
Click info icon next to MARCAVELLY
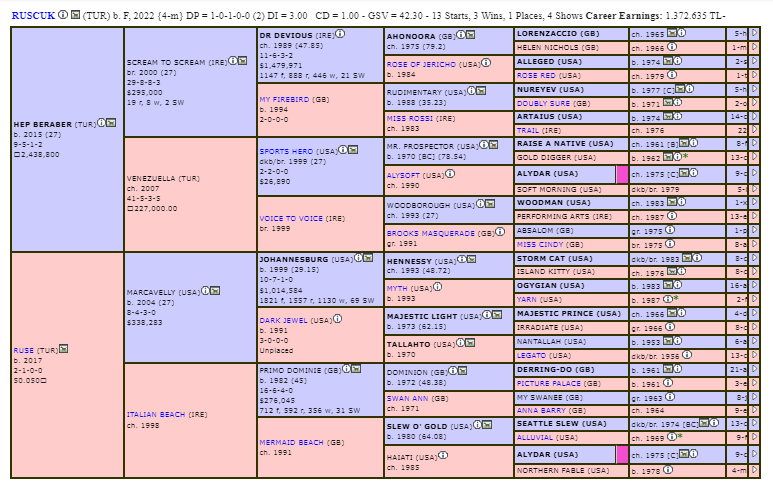point(205,291)
